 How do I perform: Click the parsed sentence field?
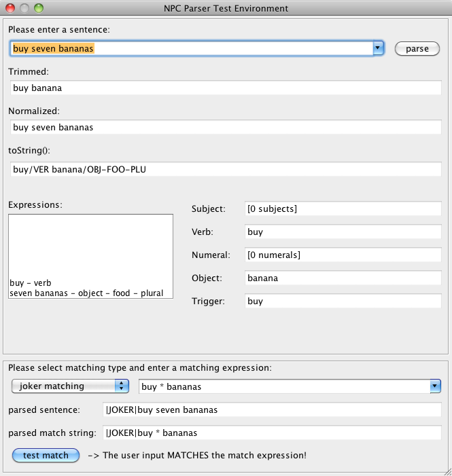(x=274, y=410)
